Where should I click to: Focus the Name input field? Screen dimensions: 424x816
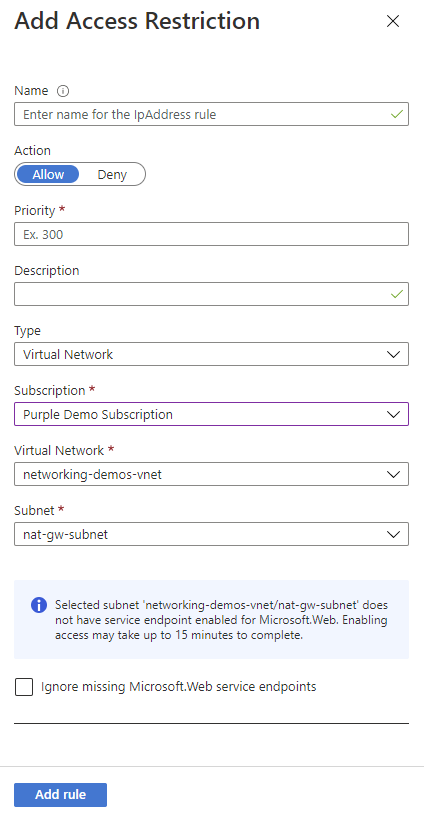tap(211, 114)
